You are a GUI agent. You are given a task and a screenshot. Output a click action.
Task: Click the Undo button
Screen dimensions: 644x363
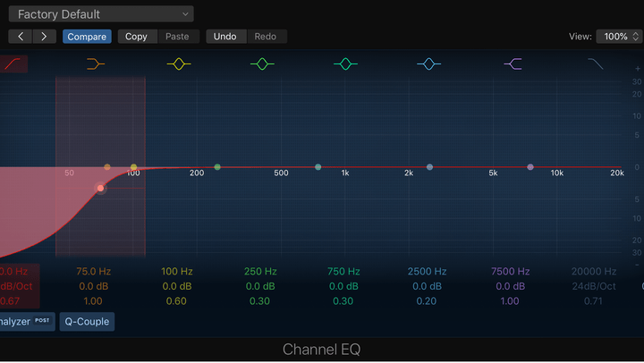click(x=225, y=37)
